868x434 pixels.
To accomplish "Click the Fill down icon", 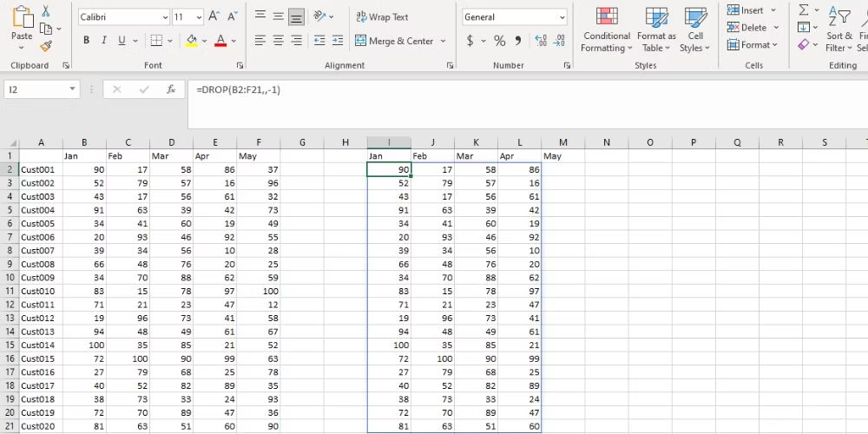I will tap(803, 27).
